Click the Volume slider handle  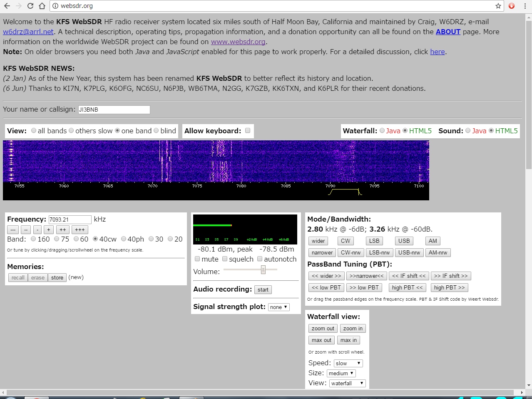coord(263,270)
